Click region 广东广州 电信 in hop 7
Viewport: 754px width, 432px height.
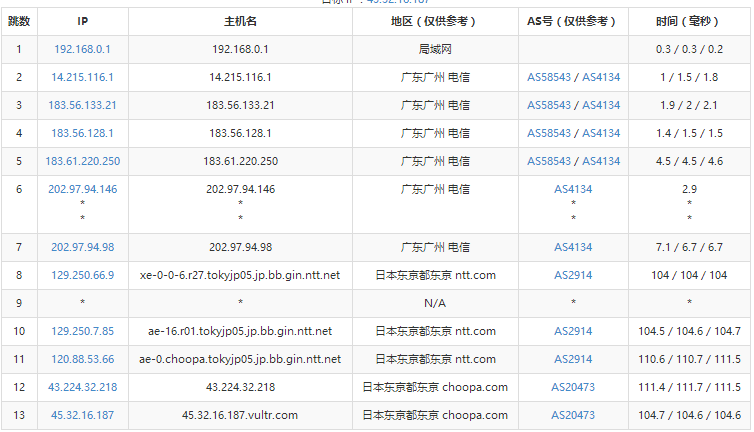coord(435,247)
